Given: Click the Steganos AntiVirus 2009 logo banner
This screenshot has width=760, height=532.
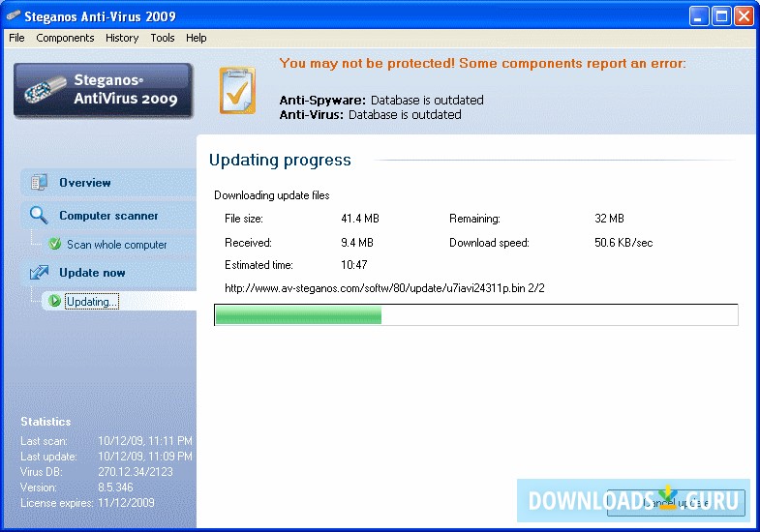Looking at the screenshot, I should 104,90.
